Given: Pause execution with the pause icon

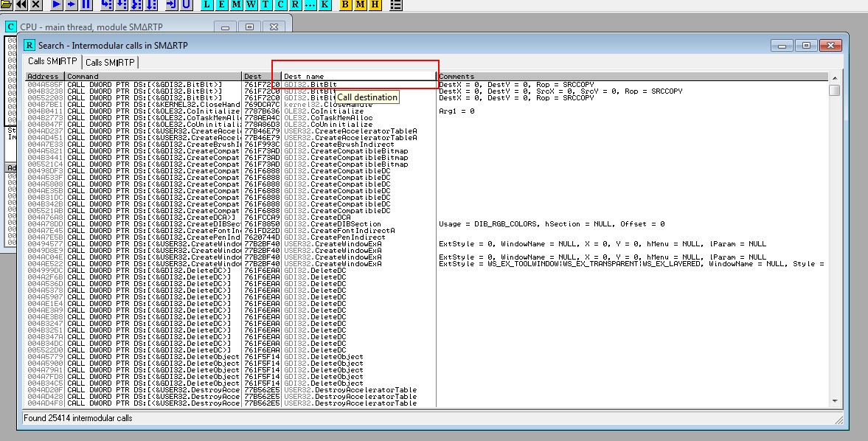Looking at the screenshot, I should pyautogui.click(x=86, y=4).
